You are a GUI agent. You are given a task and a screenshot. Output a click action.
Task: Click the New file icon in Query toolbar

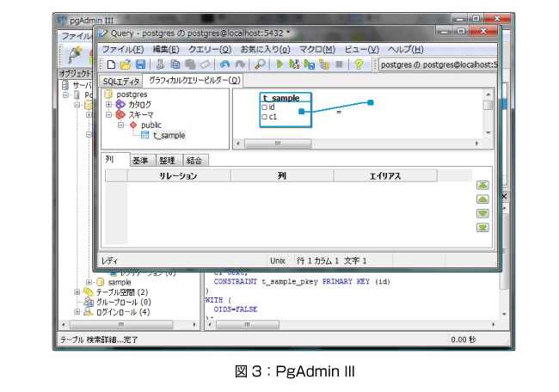111,64
